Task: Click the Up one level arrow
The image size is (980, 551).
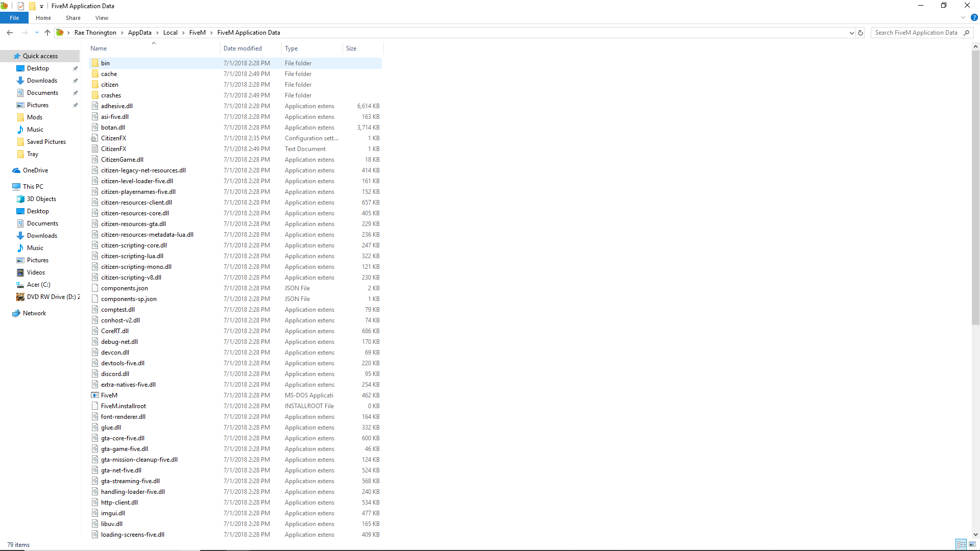Action: click(47, 33)
